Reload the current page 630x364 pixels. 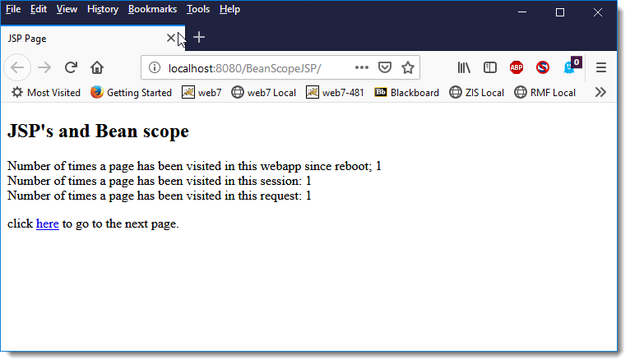point(71,67)
